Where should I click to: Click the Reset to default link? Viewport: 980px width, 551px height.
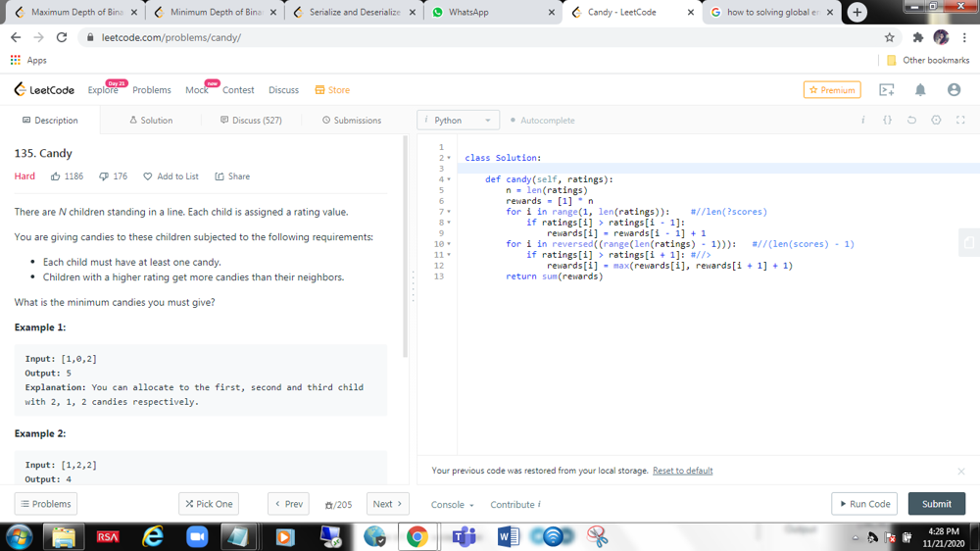tap(682, 471)
